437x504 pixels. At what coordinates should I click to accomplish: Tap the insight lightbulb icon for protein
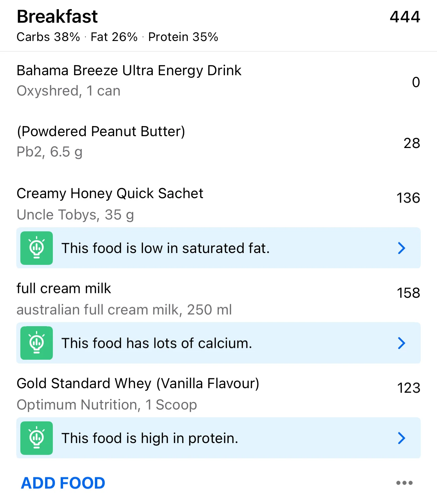37,438
